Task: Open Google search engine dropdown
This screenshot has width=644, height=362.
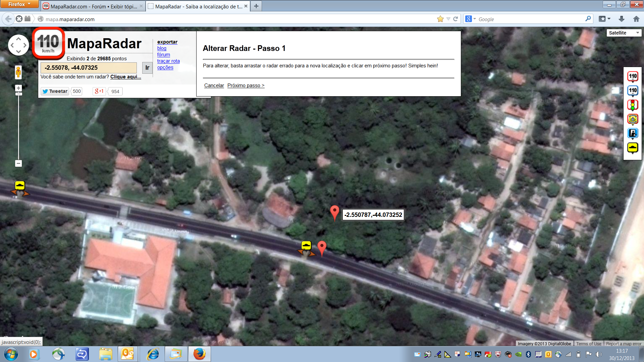Action: coord(471,19)
